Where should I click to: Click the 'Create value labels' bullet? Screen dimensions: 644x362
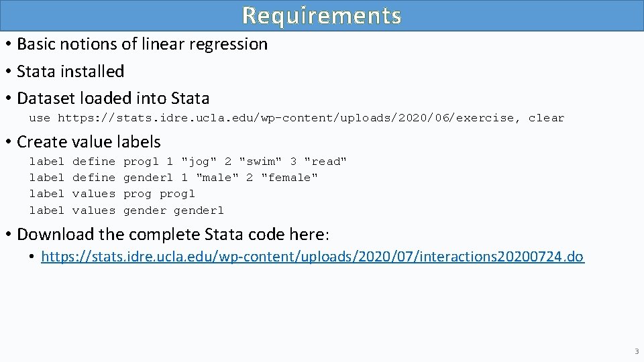coord(89,142)
